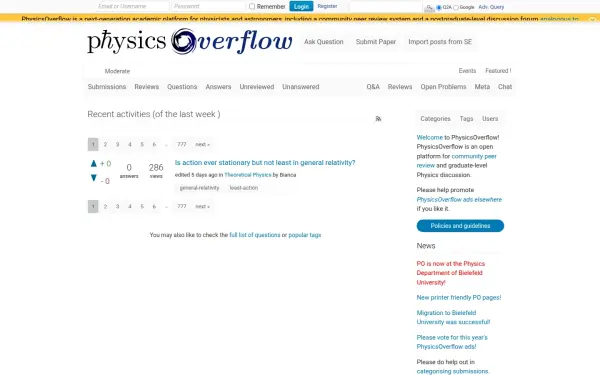Open categorising submissions link

click(x=453, y=371)
